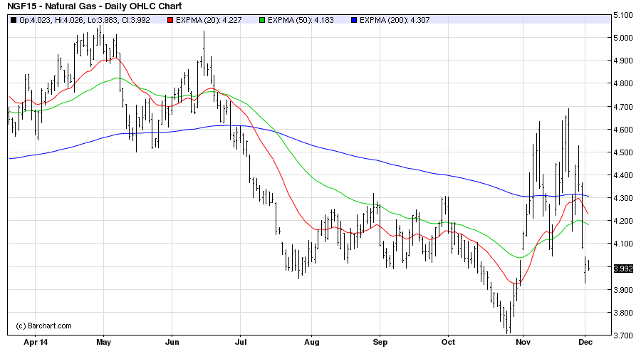Open the (c) Barchart.com copyright link
The width and height of the screenshot is (641, 364).
click(43, 326)
